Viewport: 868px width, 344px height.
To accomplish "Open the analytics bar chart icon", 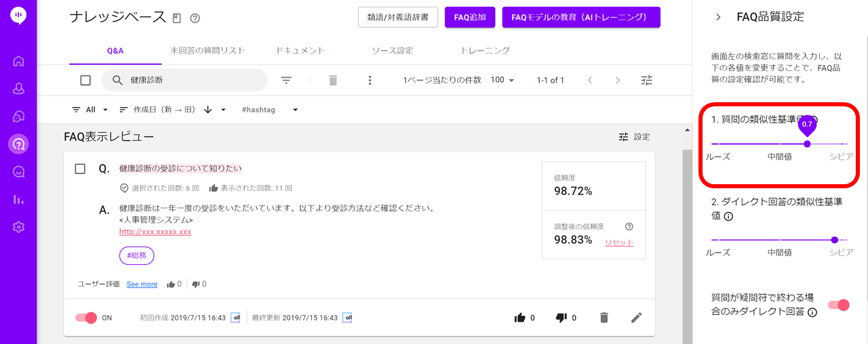I will 18,199.
